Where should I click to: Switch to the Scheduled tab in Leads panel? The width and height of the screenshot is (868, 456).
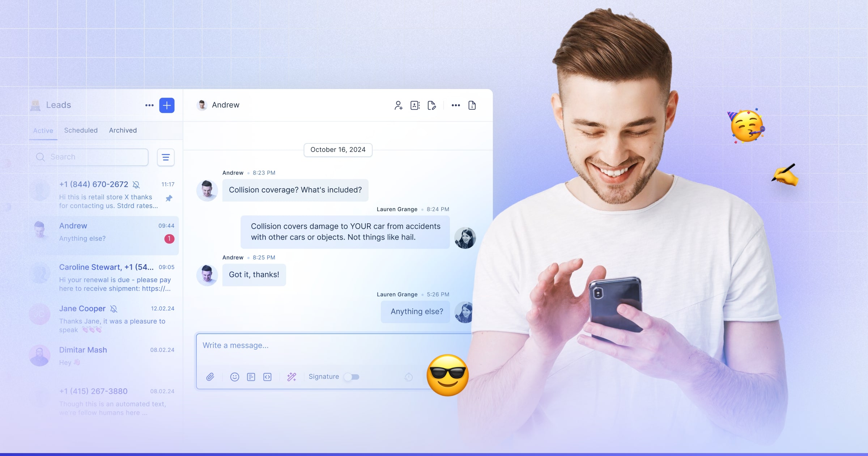[80, 130]
